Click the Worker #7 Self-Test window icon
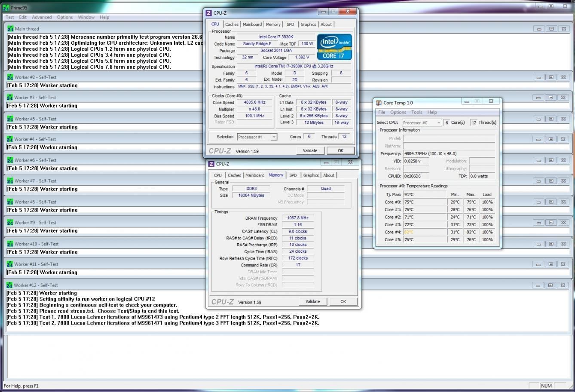The width and height of the screenshot is (575, 392). pos(10,181)
